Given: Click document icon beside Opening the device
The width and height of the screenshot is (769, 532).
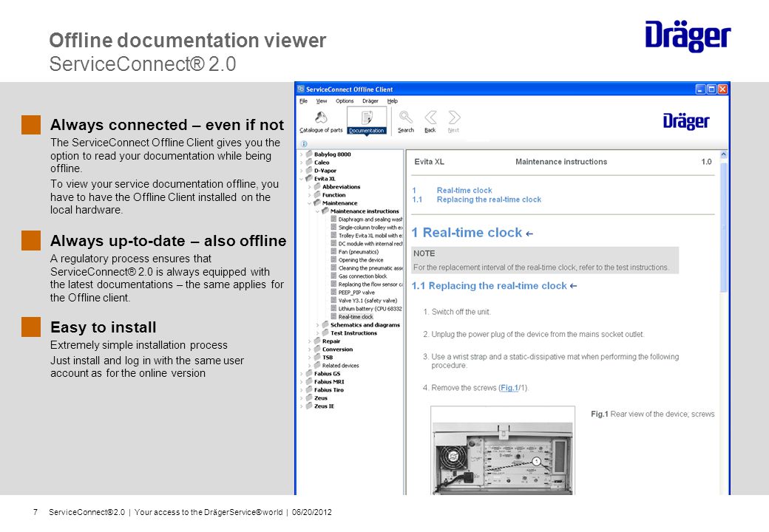Looking at the screenshot, I should click(333, 259).
